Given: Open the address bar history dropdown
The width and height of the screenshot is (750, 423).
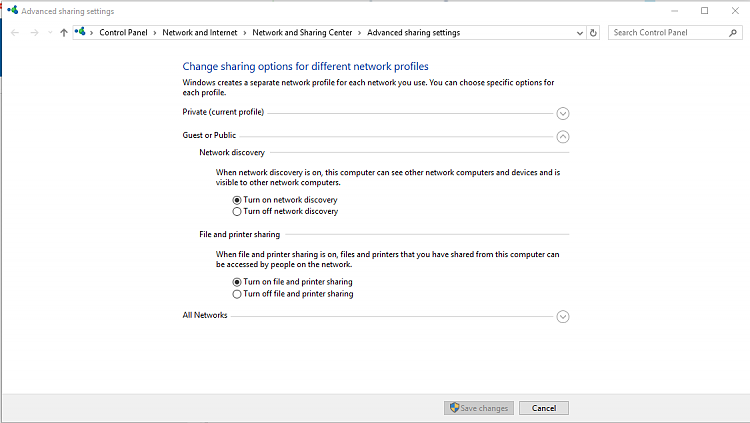Looking at the screenshot, I should (580, 32).
